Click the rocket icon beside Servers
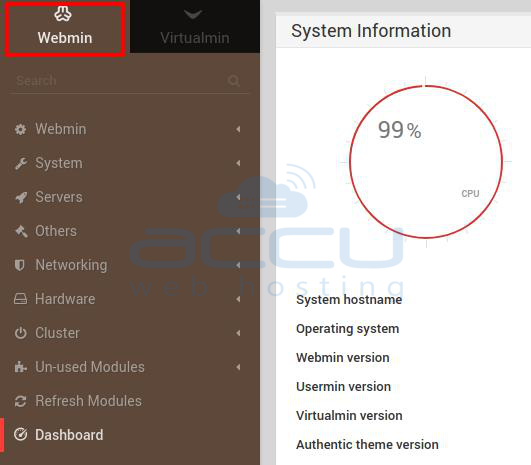 [x=21, y=197]
